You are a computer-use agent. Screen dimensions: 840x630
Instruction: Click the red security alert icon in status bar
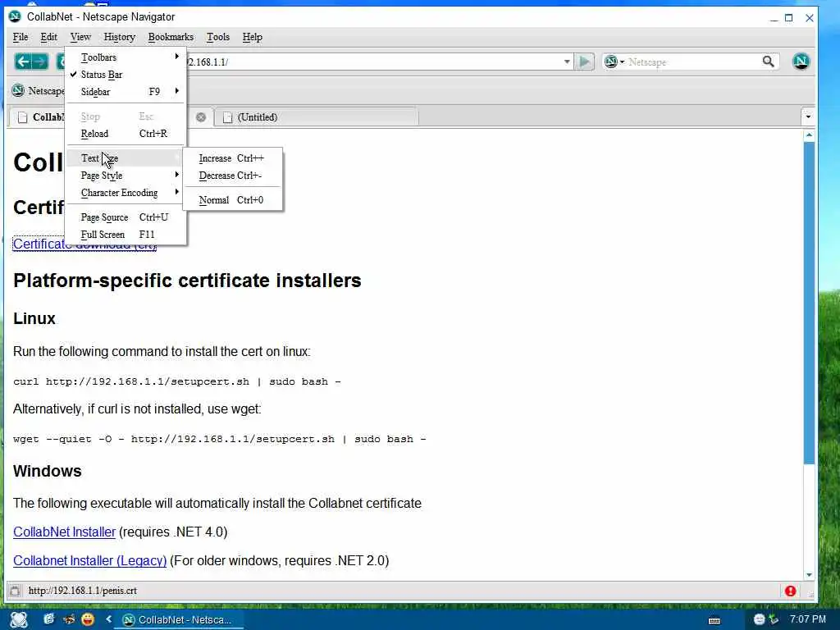790,591
